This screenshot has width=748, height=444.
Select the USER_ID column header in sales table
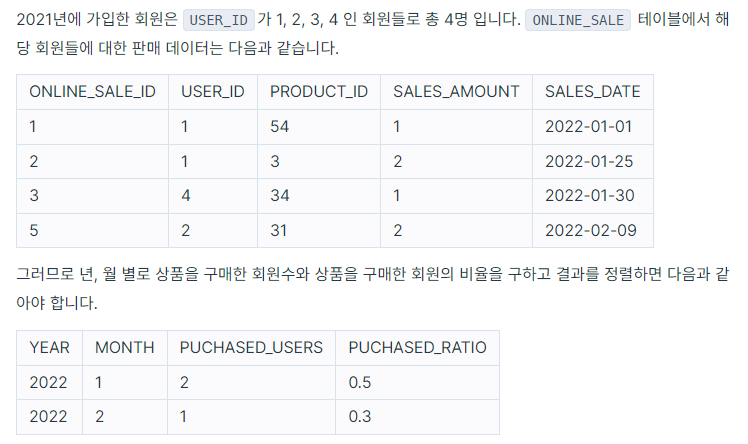point(213,92)
